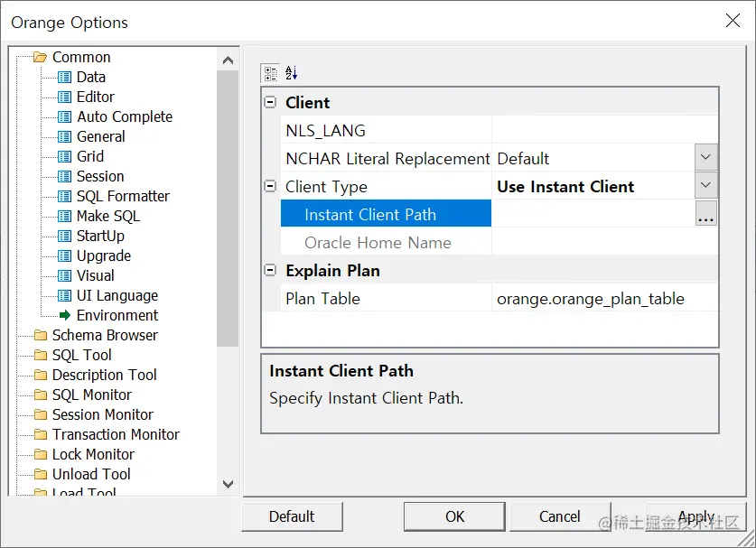Screen dimensions: 756x548
Task: Open the Auto Complete options page
Action: pos(125,116)
